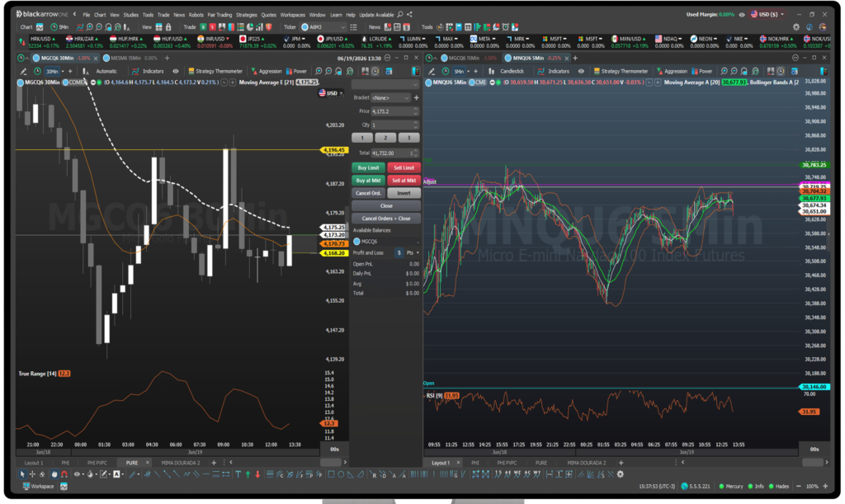Toggle the $ Profit and Loss unit button
Viewport: 845px width, 504px height.
click(399, 252)
